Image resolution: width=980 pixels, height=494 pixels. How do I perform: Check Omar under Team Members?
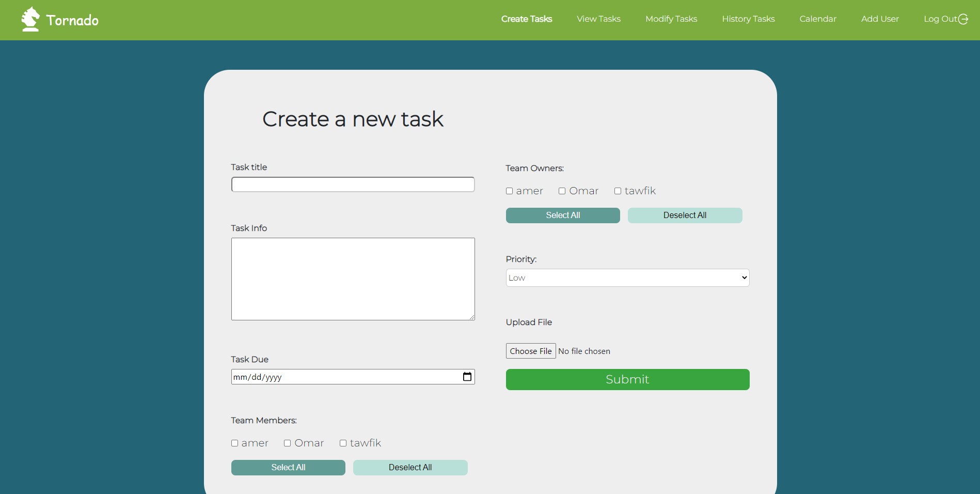tap(287, 443)
